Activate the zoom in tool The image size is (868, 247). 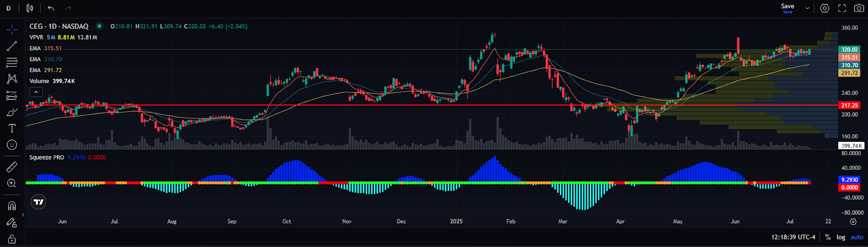tap(11, 183)
